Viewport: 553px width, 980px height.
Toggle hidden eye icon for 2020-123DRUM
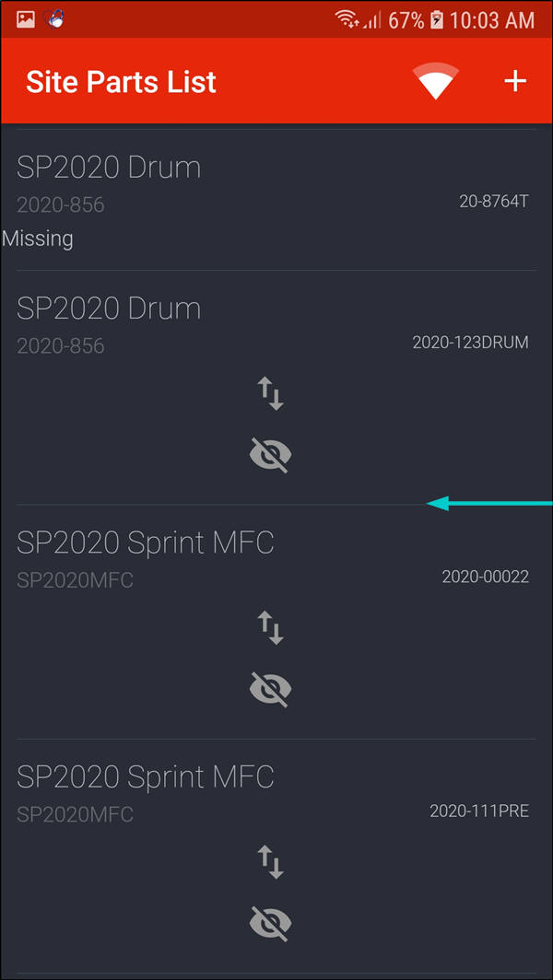(270, 454)
